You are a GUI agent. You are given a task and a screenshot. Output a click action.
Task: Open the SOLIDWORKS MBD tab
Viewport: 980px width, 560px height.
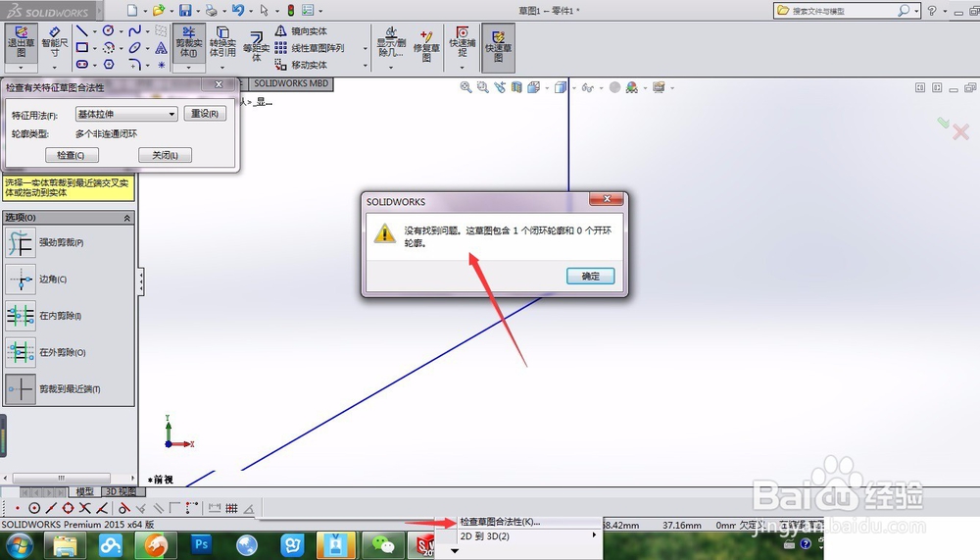(291, 83)
